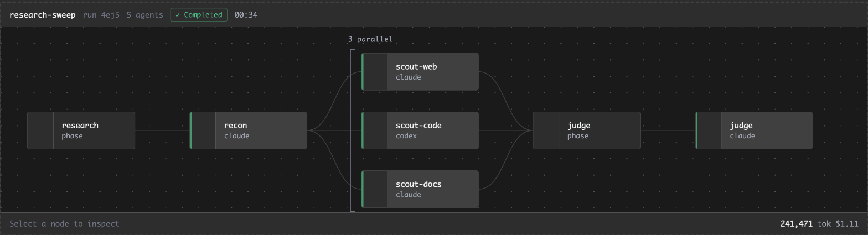Inspect the scout-web claude node
This screenshot has width=868, height=235.
[x=420, y=72]
